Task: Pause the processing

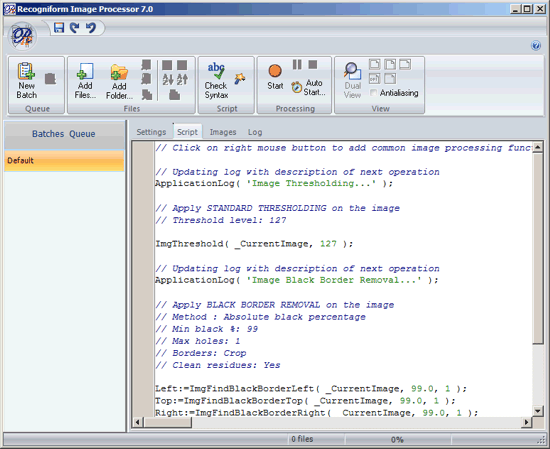Action: click(x=297, y=65)
